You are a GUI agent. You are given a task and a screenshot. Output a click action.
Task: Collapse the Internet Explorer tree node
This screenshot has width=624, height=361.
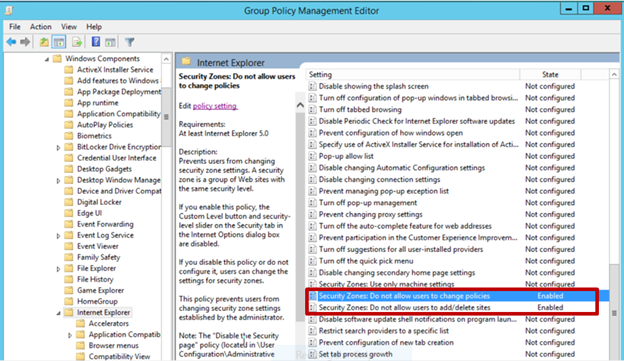click(x=58, y=313)
